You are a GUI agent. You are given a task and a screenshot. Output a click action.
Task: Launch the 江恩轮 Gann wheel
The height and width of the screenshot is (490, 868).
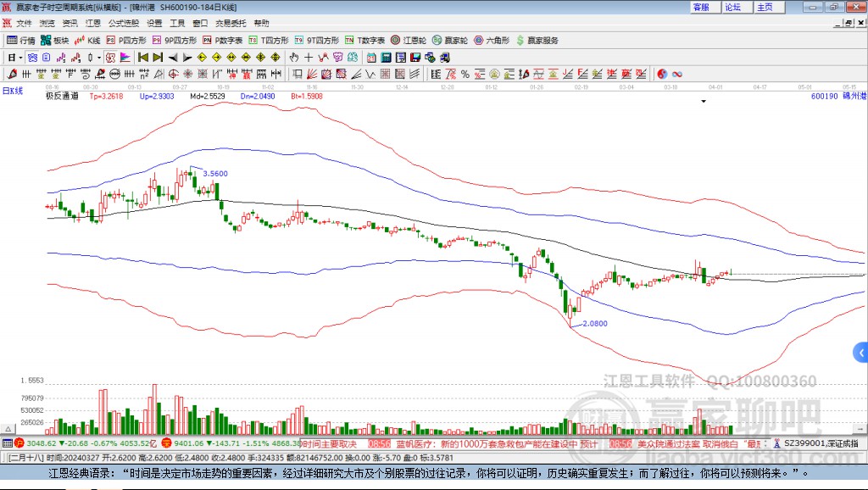(x=409, y=41)
